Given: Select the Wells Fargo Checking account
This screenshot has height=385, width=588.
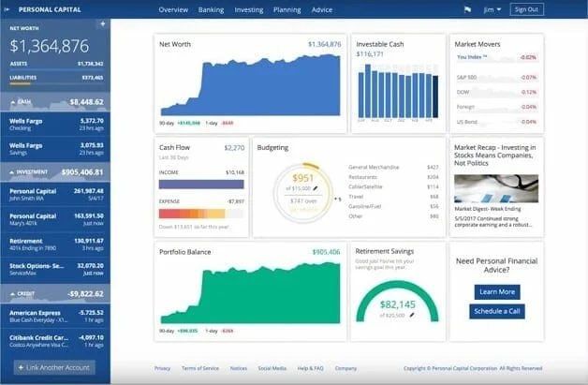Looking at the screenshot, I should [x=55, y=125].
